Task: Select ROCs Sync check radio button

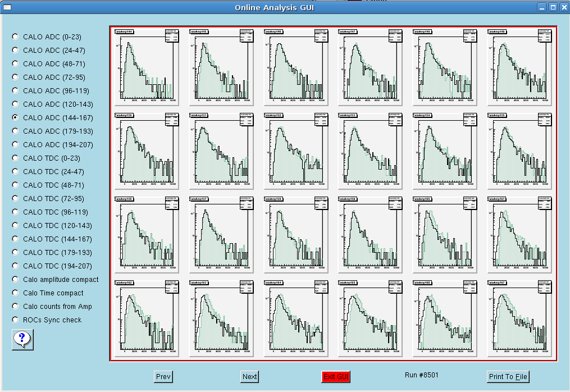Action: [15, 320]
